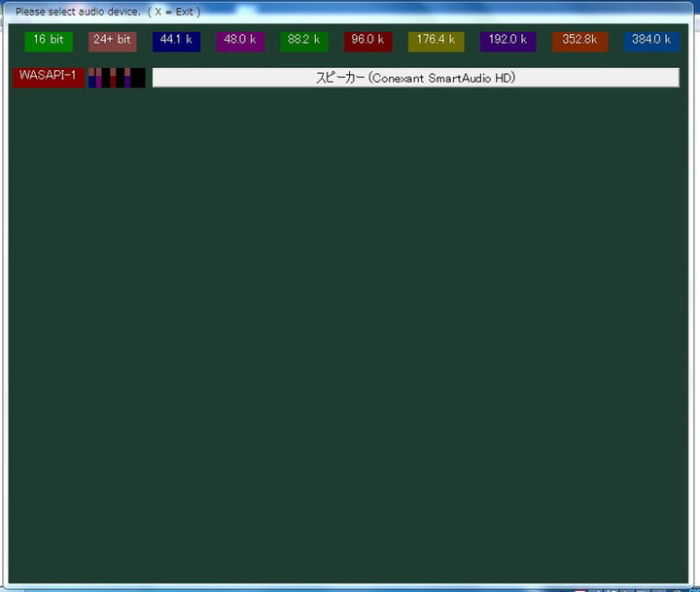
Task: Click the blue 44.1 k sample rate box
Action: 176,41
